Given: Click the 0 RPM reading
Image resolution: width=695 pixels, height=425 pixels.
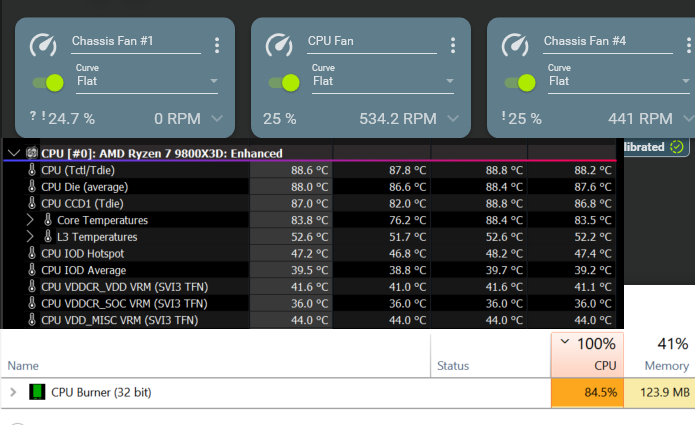Looking at the screenshot, I should (x=177, y=119).
